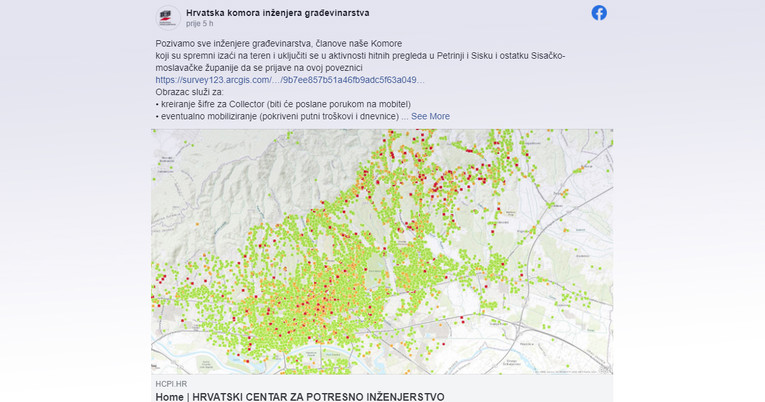Click the map attribution corner icon

coord(605,370)
